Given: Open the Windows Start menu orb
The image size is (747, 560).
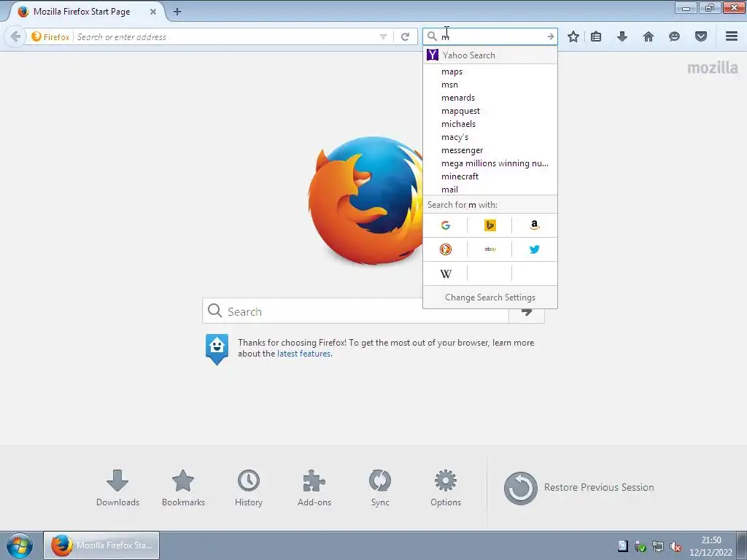Looking at the screenshot, I should pos(20,545).
